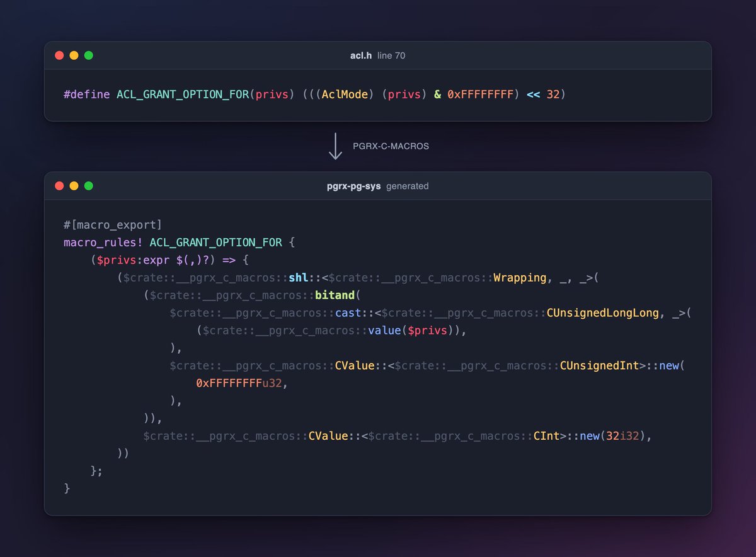The image size is (756, 557).
Task: Click the 'line 70' label in title bar
Action: (x=391, y=55)
